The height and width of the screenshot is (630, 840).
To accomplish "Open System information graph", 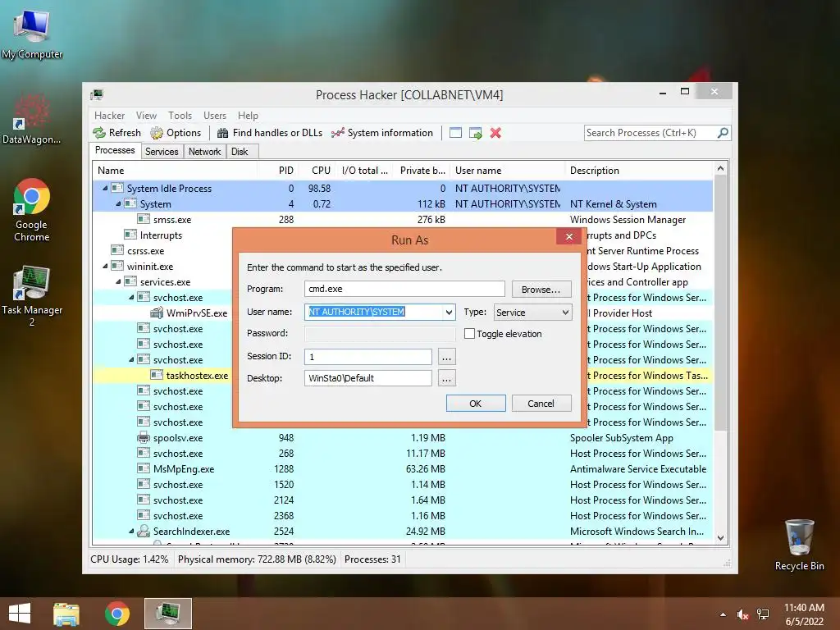I will click(382, 133).
